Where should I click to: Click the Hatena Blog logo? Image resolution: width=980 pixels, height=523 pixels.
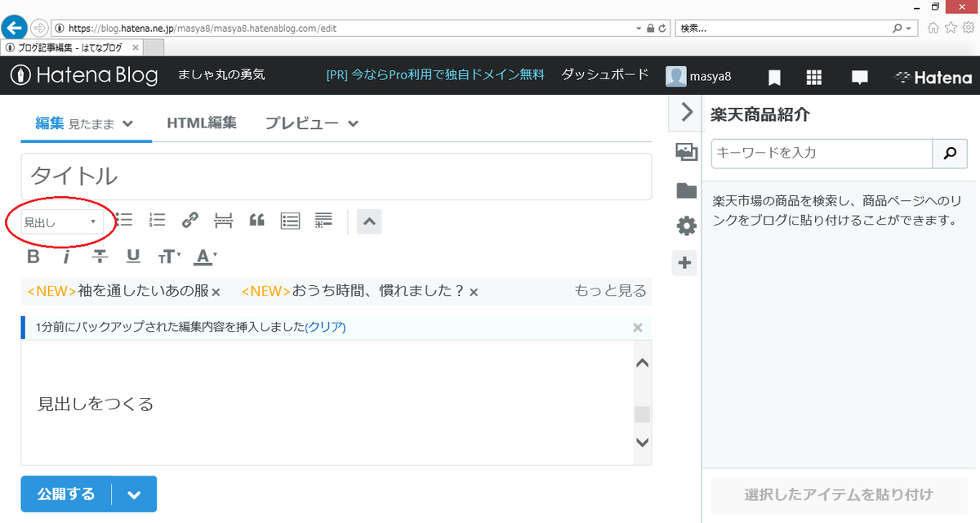[84, 76]
